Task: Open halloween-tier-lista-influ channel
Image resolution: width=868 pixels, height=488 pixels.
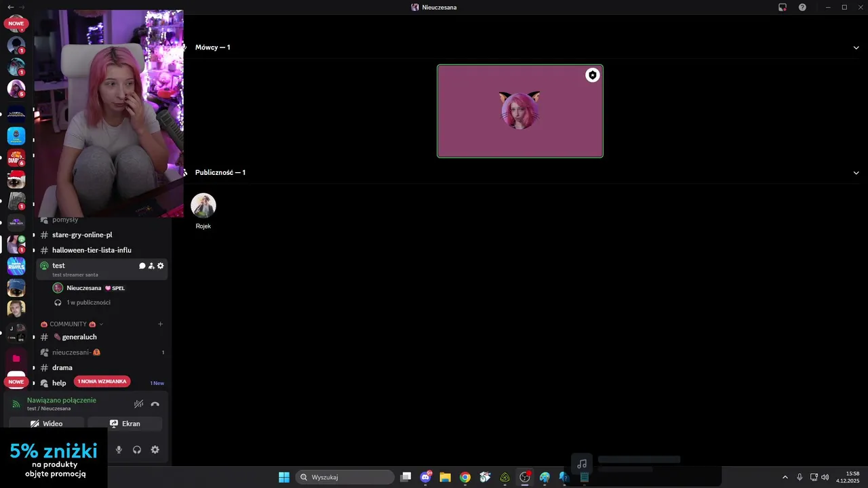Action: 102,250
